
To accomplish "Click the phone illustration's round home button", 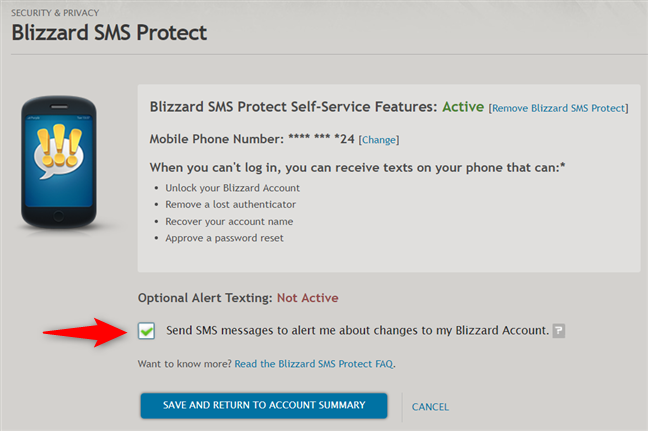I will [x=58, y=216].
